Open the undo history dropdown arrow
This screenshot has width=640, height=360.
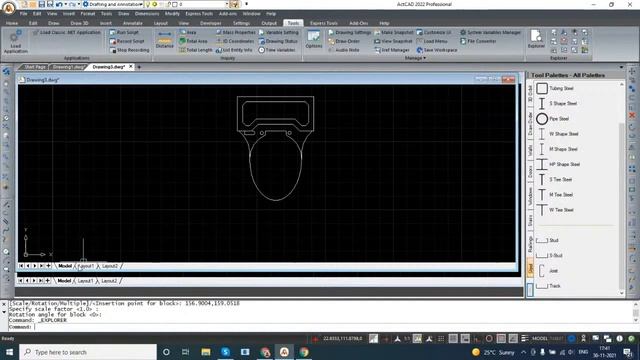pyautogui.click(x=66, y=4)
